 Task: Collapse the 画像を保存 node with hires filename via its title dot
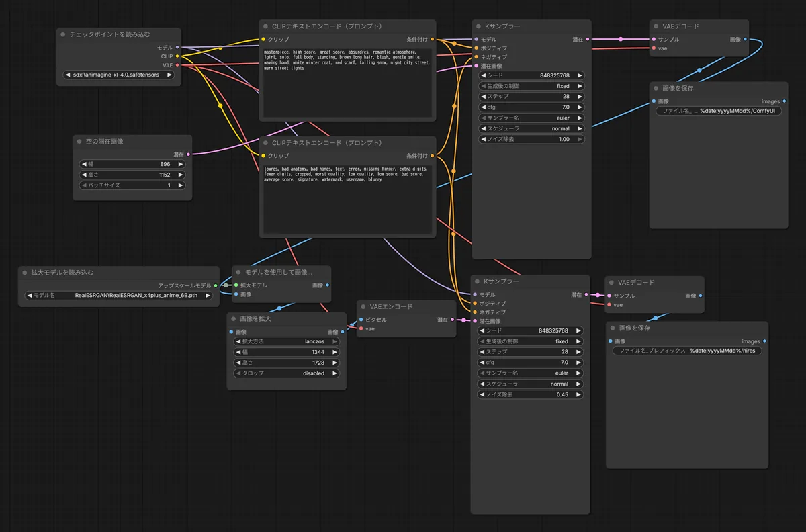tap(613, 328)
